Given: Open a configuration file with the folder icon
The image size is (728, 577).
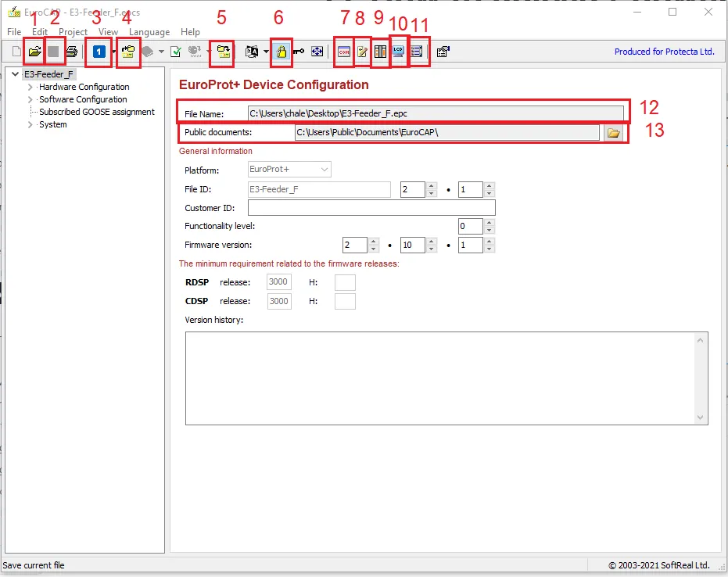Looking at the screenshot, I should point(35,52).
